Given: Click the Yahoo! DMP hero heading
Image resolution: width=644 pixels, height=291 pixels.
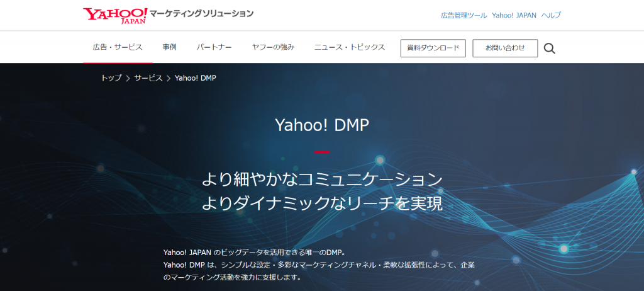Looking at the screenshot, I should coord(322,126).
